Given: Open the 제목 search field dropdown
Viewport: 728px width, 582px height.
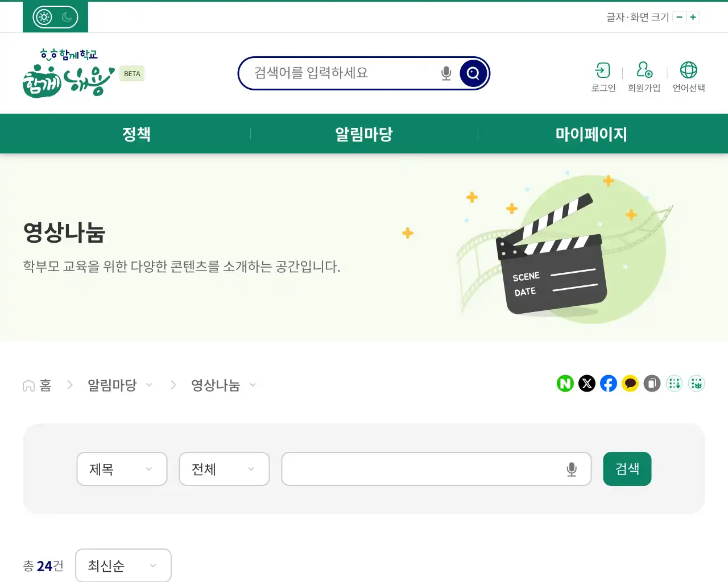Looking at the screenshot, I should click(121, 469).
